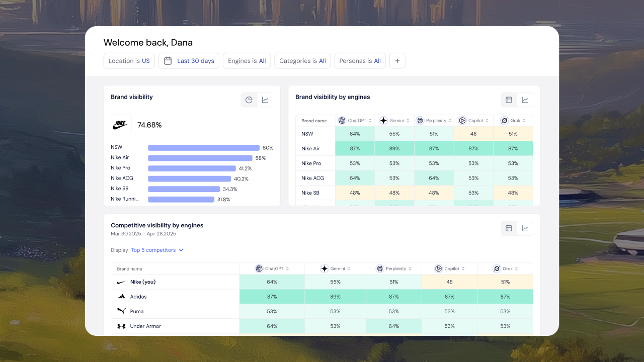The width and height of the screenshot is (644, 362).
Task: Click the Nike swoosh in Nike (you) row
Action: (121, 282)
